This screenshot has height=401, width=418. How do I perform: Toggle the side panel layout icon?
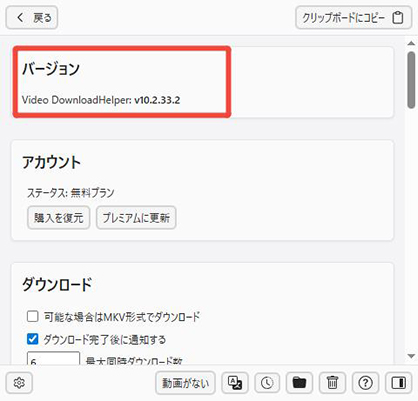coord(398,383)
